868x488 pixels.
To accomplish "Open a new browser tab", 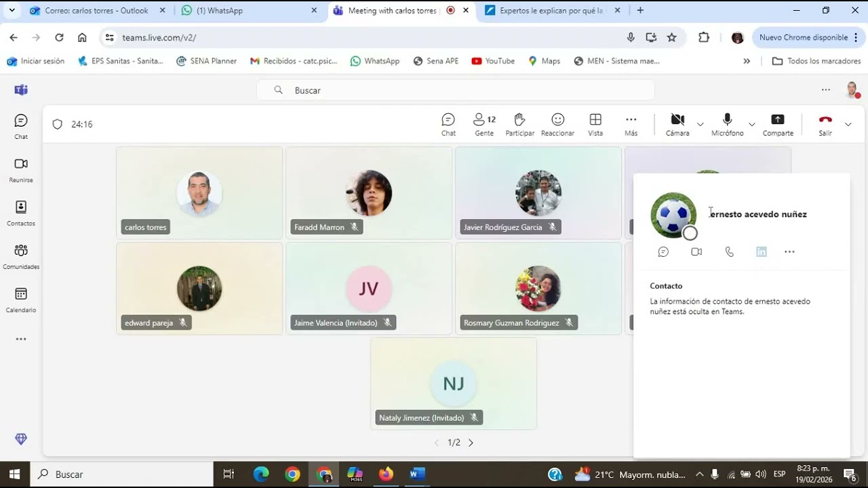I will [640, 11].
